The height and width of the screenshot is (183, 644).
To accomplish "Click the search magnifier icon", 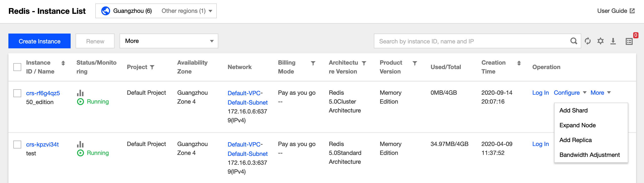I will tap(573, 41).
